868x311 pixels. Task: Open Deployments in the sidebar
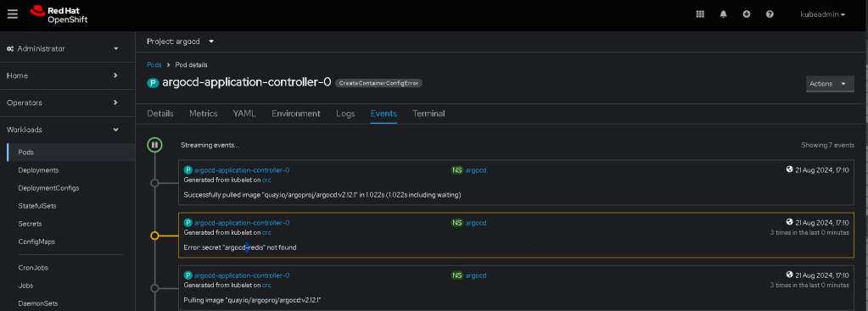(38, 170)
